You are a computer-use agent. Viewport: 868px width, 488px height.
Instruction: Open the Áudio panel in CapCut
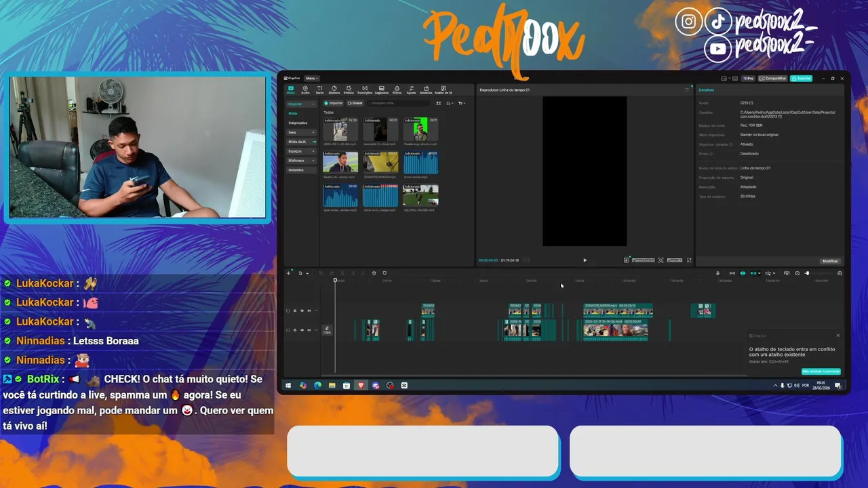click(x=305, y=89)
